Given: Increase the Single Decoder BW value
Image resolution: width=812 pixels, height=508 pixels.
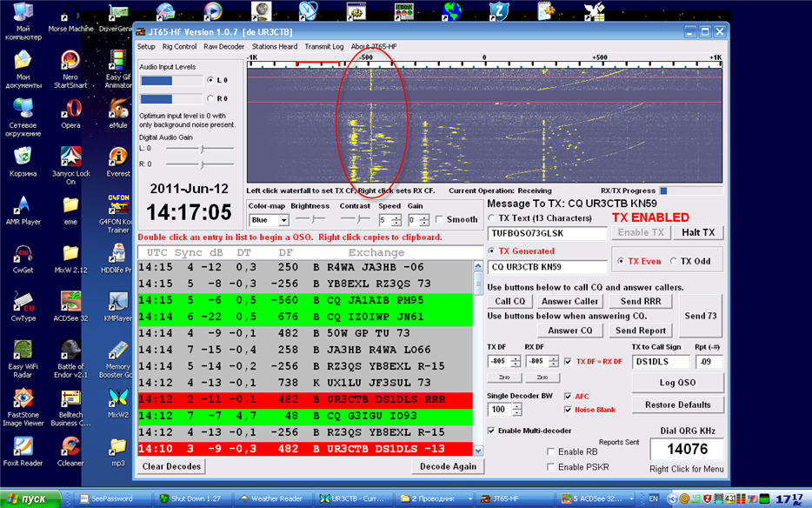Looking at the screenshot, I should point(516,407).
